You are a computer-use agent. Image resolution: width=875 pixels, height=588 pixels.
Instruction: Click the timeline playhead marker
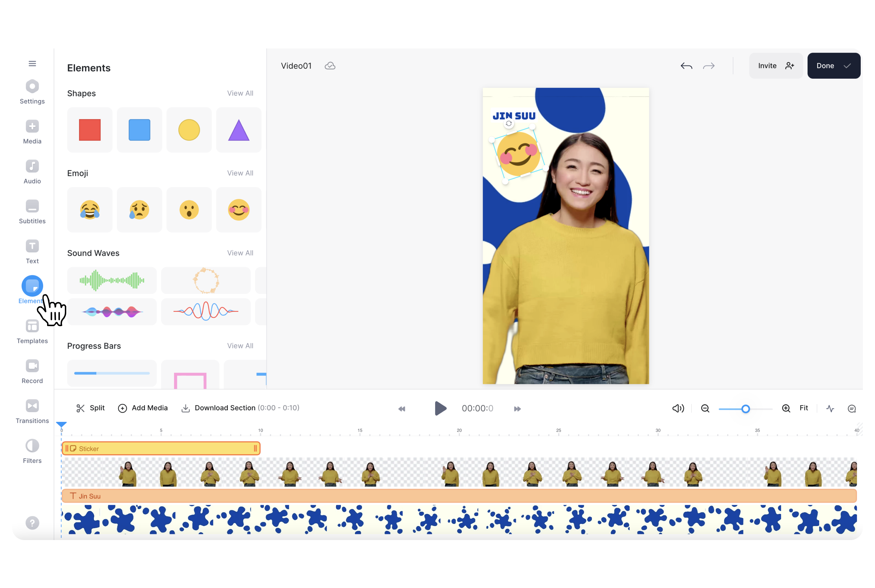click(61, 425)
